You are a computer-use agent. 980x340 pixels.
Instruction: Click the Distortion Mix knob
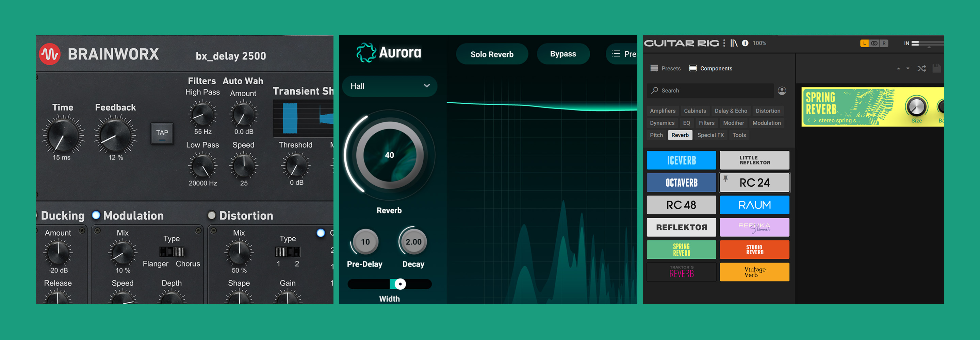(239, 253)
